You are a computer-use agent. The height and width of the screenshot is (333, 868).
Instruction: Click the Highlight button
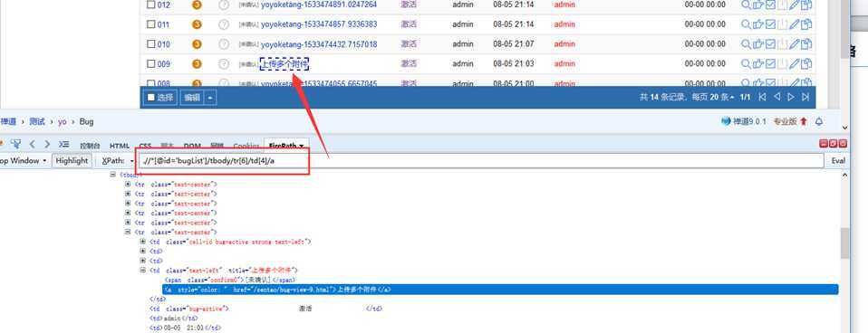tap(72, 160)
